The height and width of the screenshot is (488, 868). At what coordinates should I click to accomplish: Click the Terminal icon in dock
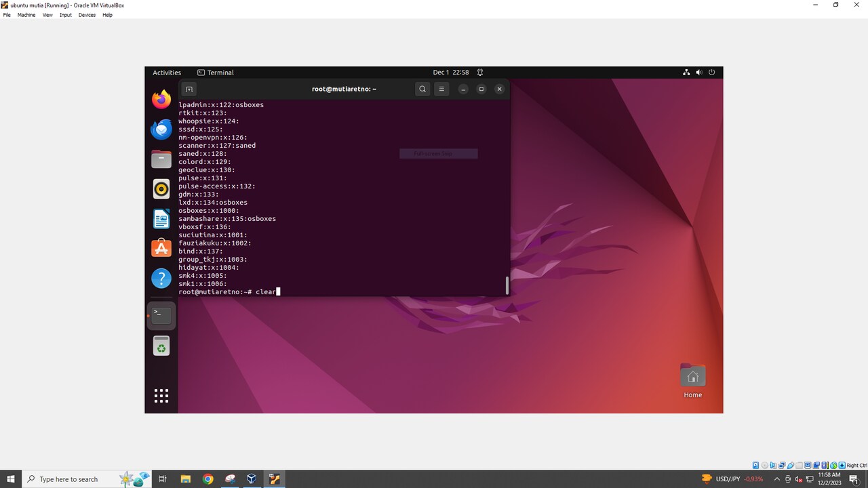pos(161,315)
